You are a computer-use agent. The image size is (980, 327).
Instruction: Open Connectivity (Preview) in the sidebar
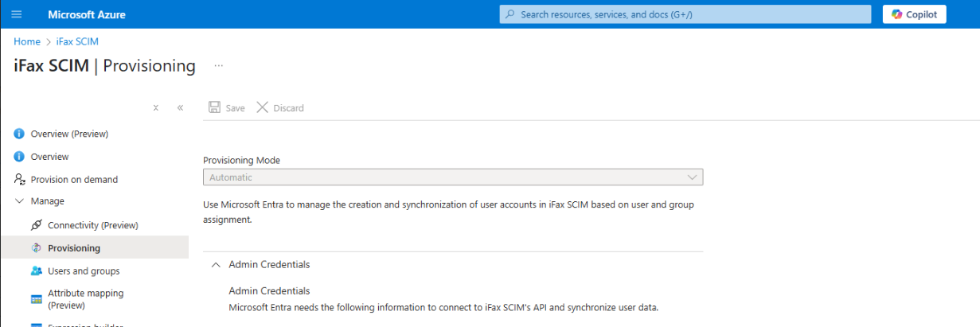tap(94, 225)
